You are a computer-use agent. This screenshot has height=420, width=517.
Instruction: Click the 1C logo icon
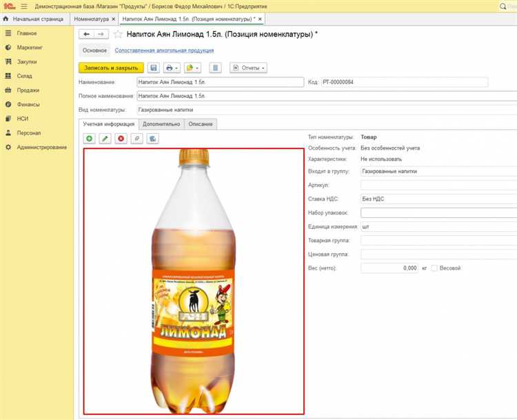10,6
